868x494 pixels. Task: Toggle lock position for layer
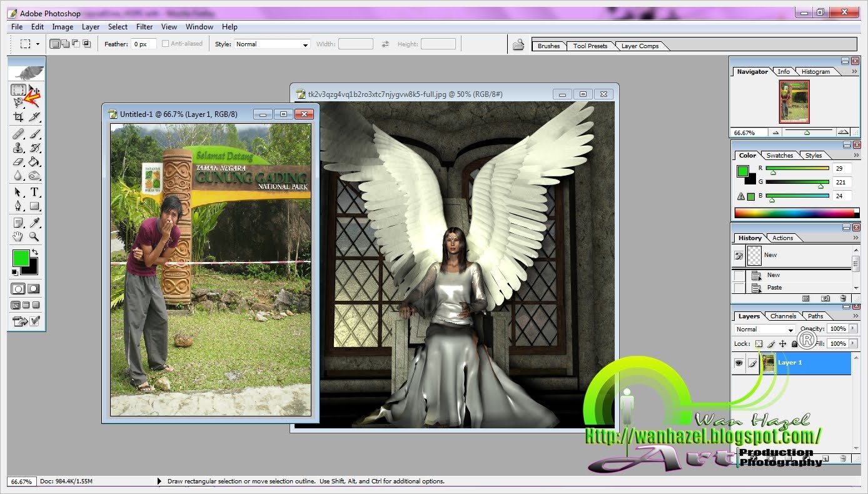pyautogui.click(x=782, y=343)
